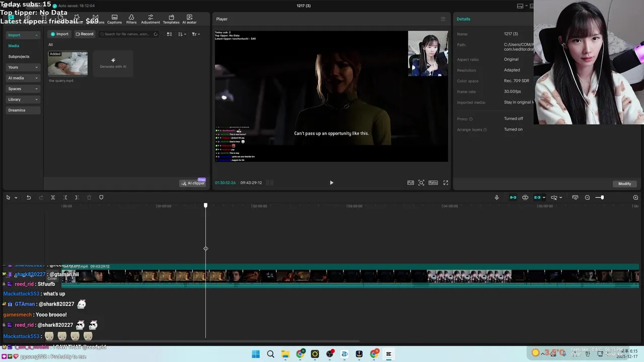Open CapCut from the taskbar
The height and width of the screenshot is (362, 644).
pos(388,354)
